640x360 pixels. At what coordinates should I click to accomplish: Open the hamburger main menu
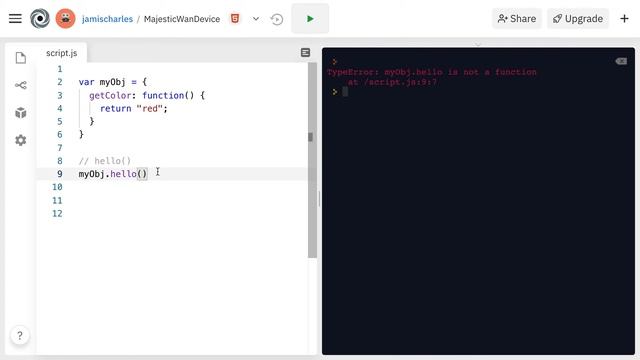[x=15, y=18]
